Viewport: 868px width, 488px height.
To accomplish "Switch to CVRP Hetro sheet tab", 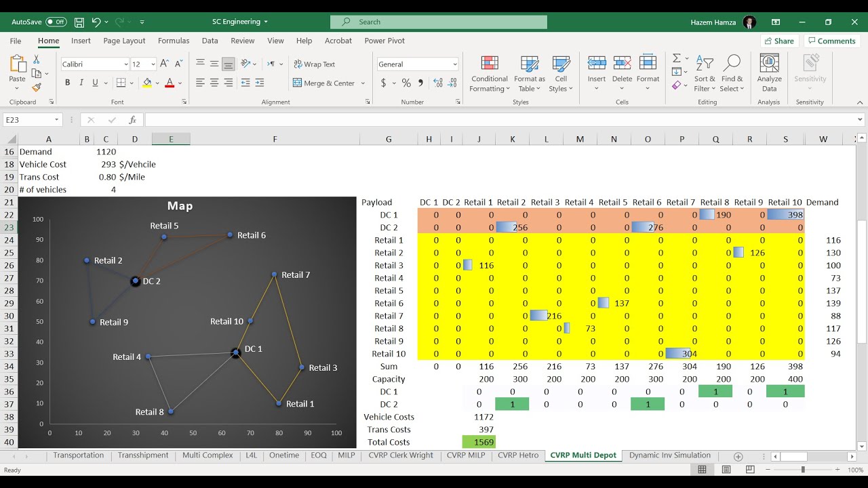I will [518, 455].
